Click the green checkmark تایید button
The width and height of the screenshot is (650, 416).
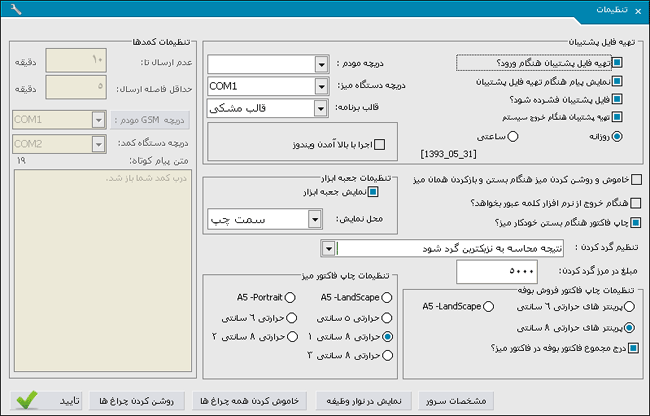click(x=47, y=399)
